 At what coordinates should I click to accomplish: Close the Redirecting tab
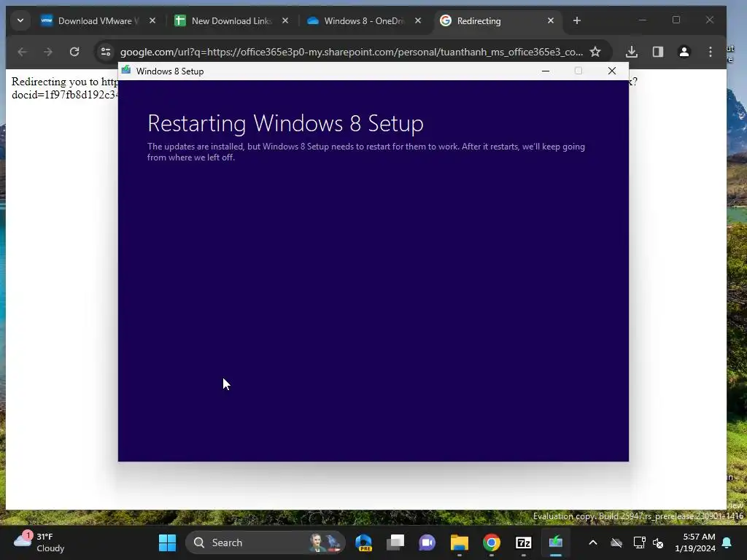click(x=551, y=20)
